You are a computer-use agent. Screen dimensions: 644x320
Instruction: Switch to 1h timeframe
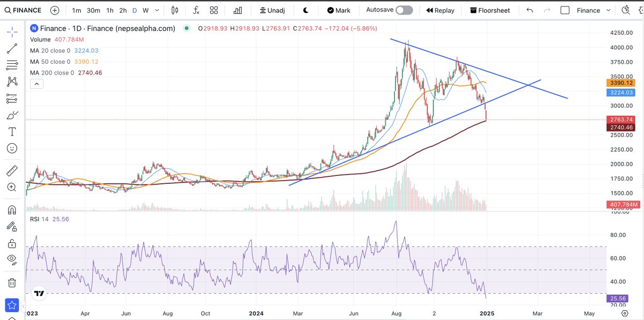(109, 10)
